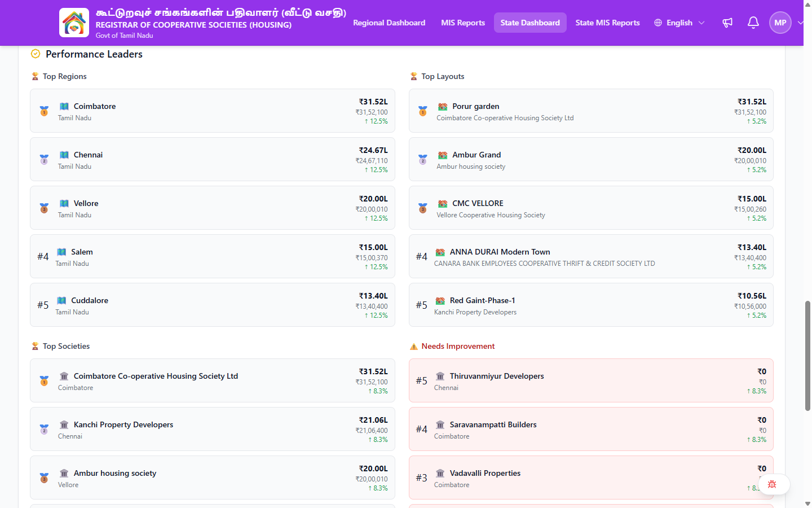This screenshot has height=508, width=812.
Task: Open the State MIS Reports tab
Action: 607,23
